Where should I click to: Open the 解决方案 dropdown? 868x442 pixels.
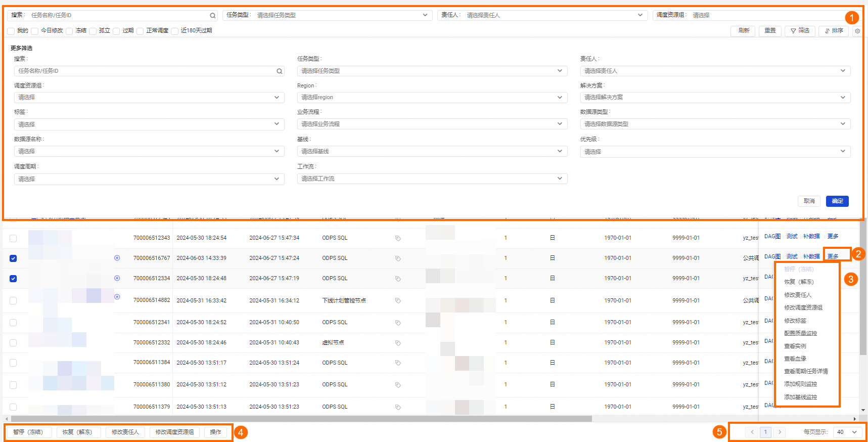[x=715, y=97]
